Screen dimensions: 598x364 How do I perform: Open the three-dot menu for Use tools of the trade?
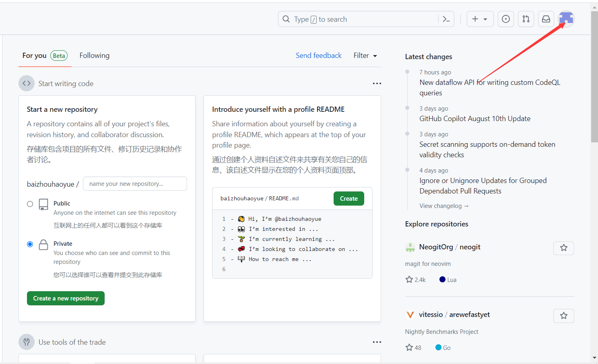coord(377,342)
